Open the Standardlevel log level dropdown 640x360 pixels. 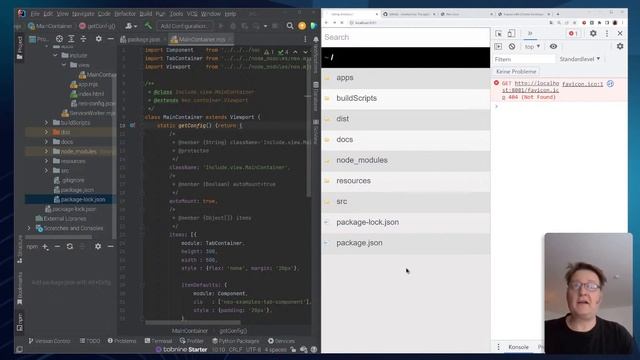[x=580, y=59]
